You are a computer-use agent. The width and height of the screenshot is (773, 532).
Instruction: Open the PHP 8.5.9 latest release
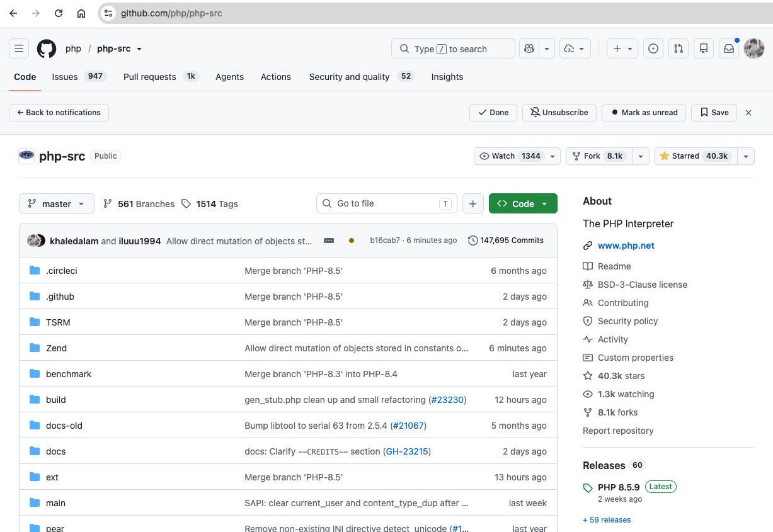619,487
